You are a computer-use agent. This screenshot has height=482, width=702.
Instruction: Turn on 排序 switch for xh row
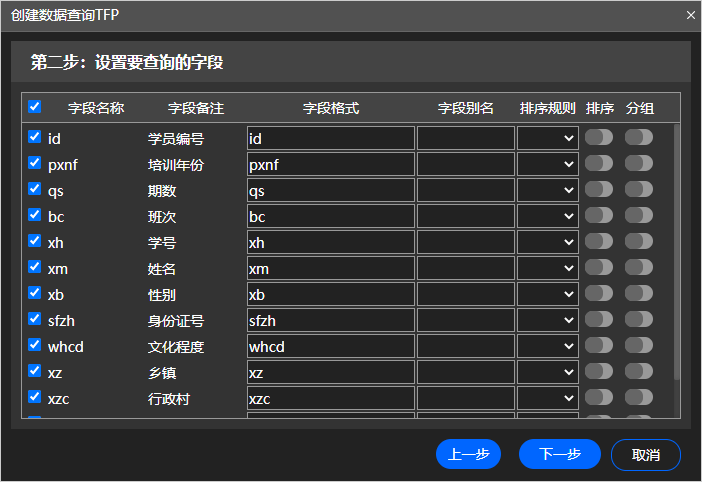click(x=599, y=241)
